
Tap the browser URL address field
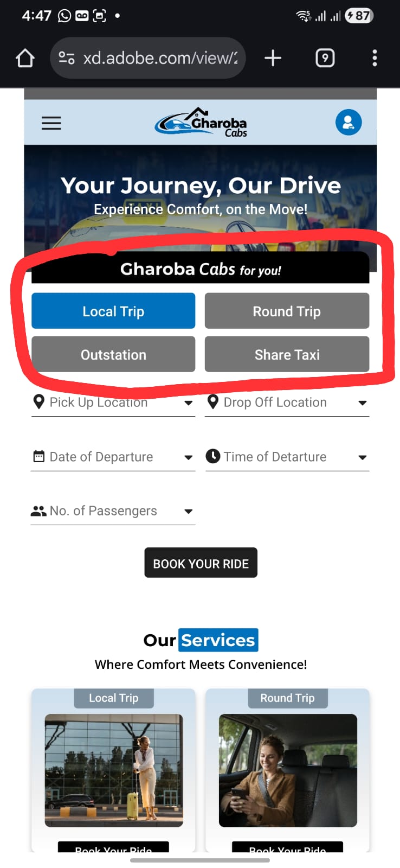160,58
